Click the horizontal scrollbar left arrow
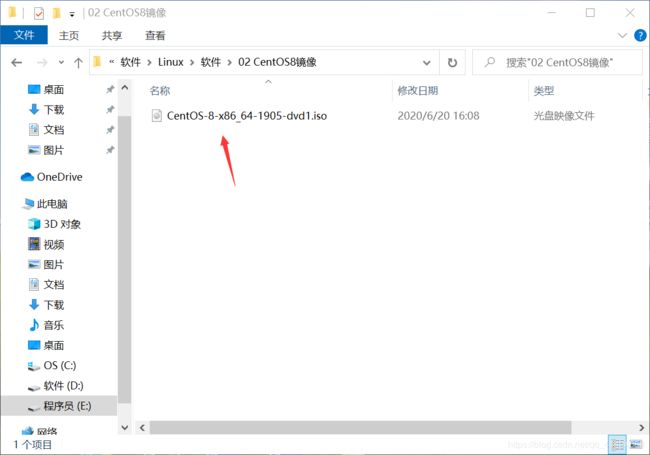This screenshot has height=455, width=650. [142, 428]
